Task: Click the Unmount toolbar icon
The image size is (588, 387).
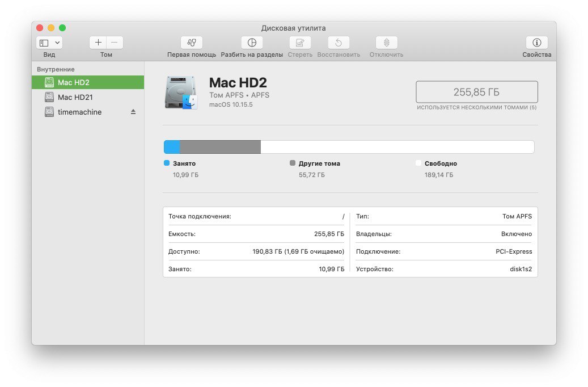Action: click(387, 43)
